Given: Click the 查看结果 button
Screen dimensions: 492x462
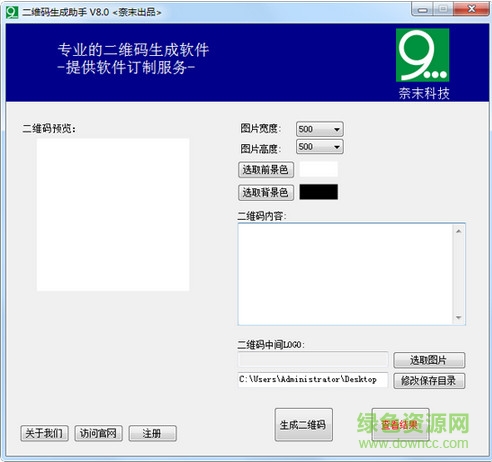Looking at the screenshot, I should tap(400, 425).
